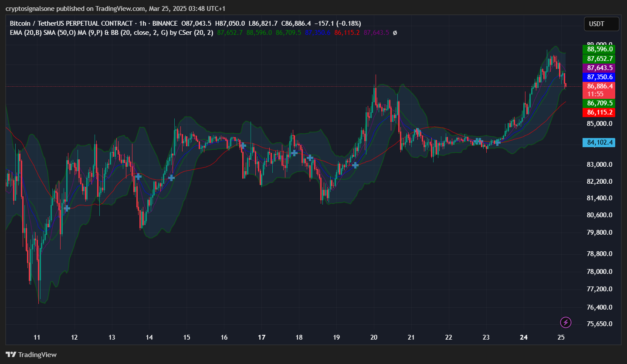The image size is (627, 364).
Task: Click the TradingView logo
Action: (31, 354)
